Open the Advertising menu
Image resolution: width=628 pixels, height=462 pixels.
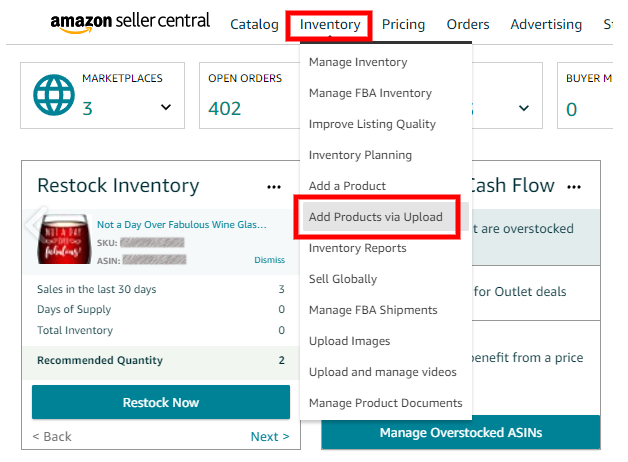pyautogui.click(x=545, y=24)
